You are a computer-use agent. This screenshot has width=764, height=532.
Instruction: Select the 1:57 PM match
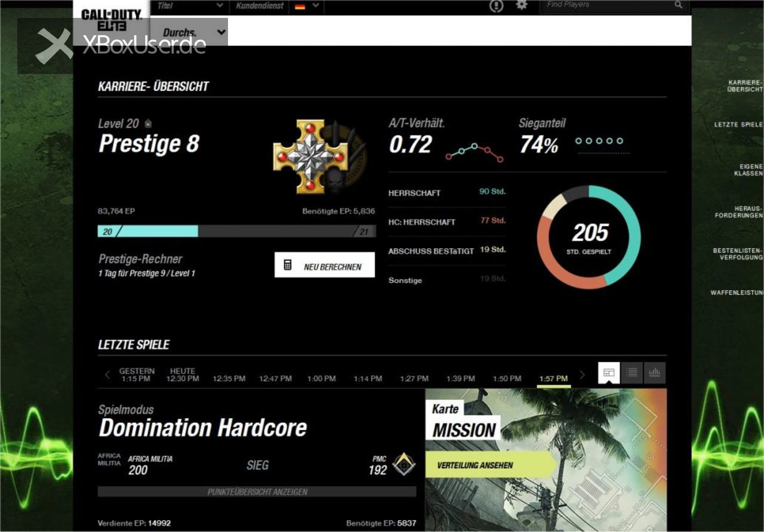(x=553, y=379)
